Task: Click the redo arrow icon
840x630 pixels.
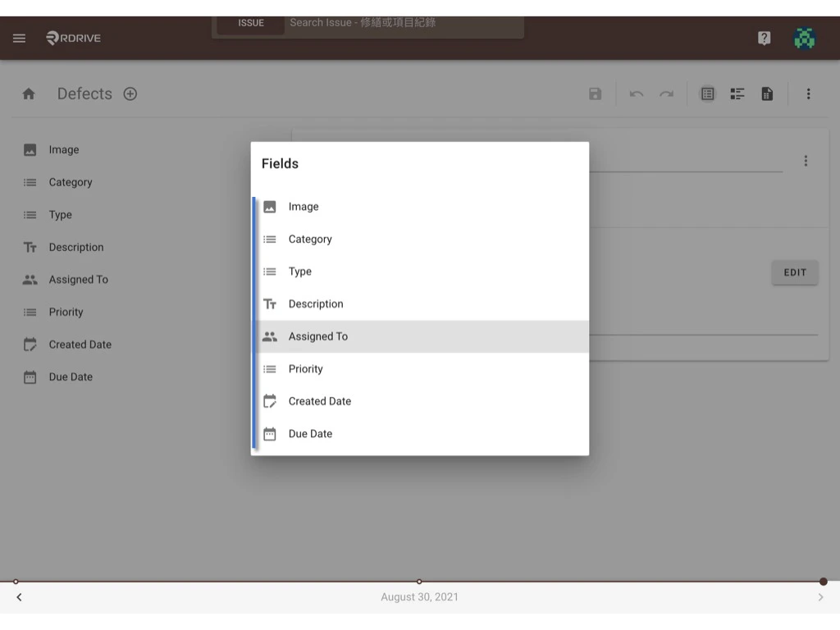Action: 666,94
